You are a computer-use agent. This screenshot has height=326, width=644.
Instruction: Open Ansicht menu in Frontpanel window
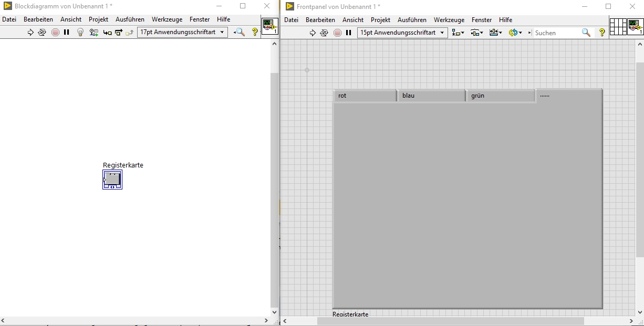pos(353,20)
